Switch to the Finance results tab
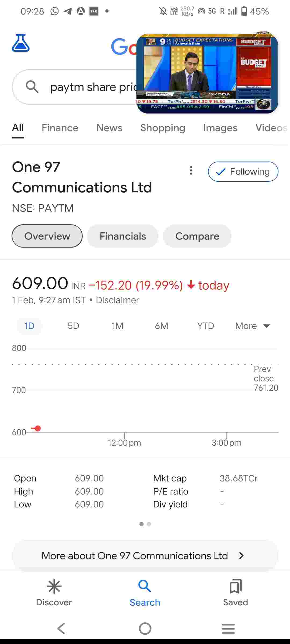290x644 pixels. click(x=60, y=128)
